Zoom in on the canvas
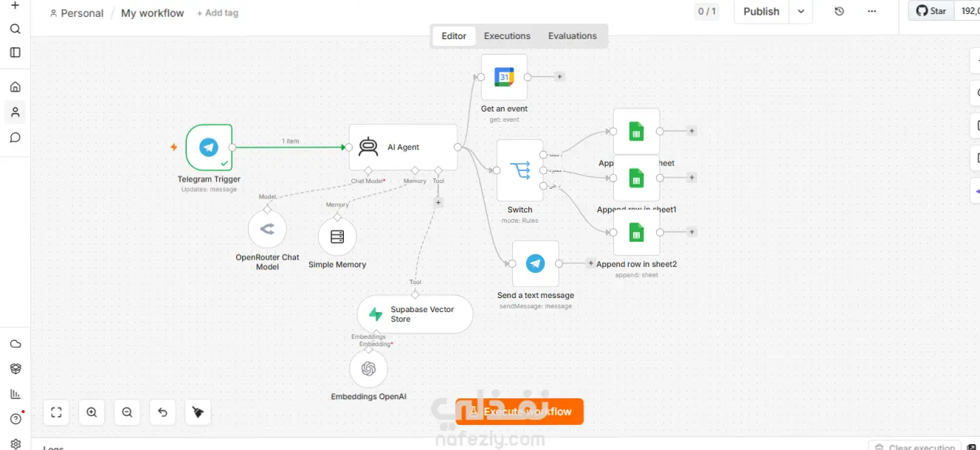980x450 pixels. click(92, 412)
